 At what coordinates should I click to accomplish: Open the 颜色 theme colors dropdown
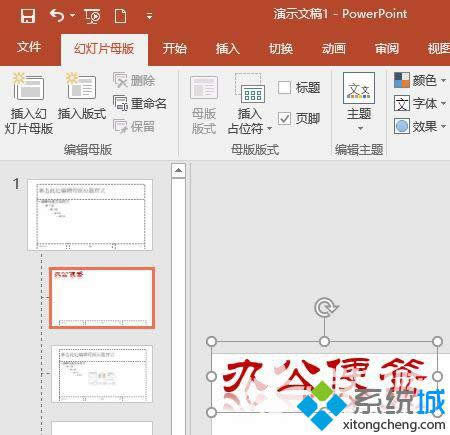click(420, 80)
